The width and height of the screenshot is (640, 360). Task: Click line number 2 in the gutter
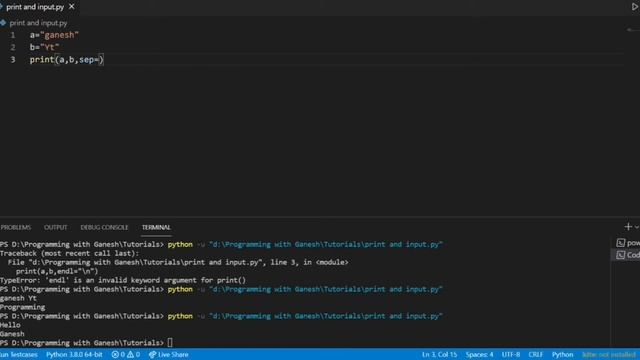13,47
